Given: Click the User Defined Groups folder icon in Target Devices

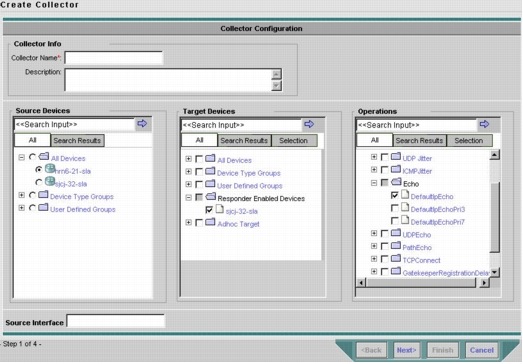Looking at the screenshot, I should tap(210, 184).
